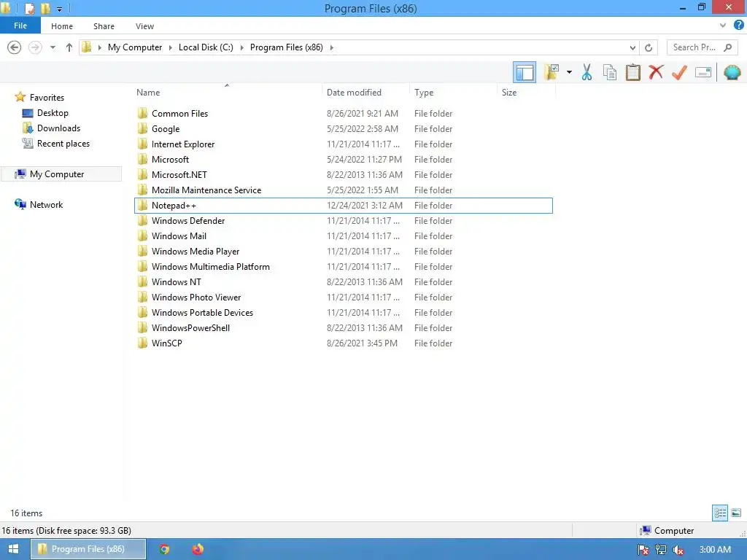
Task: Select Desktop in the navigation pane
Action: [53, 113]
